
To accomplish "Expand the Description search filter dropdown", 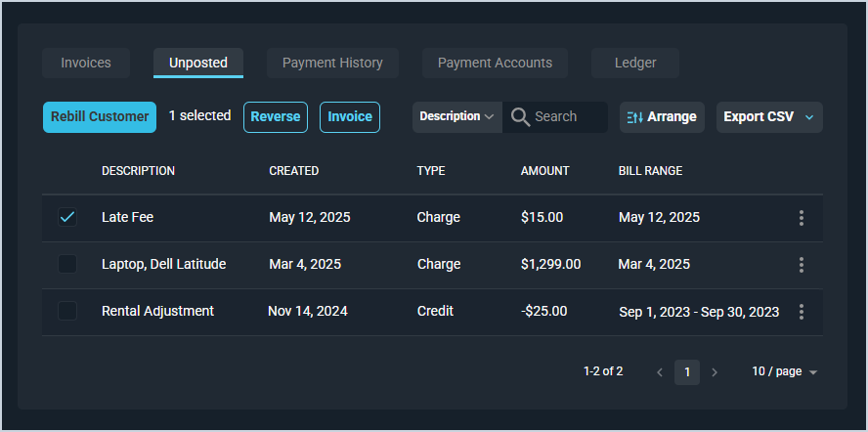I will (456, 117).
